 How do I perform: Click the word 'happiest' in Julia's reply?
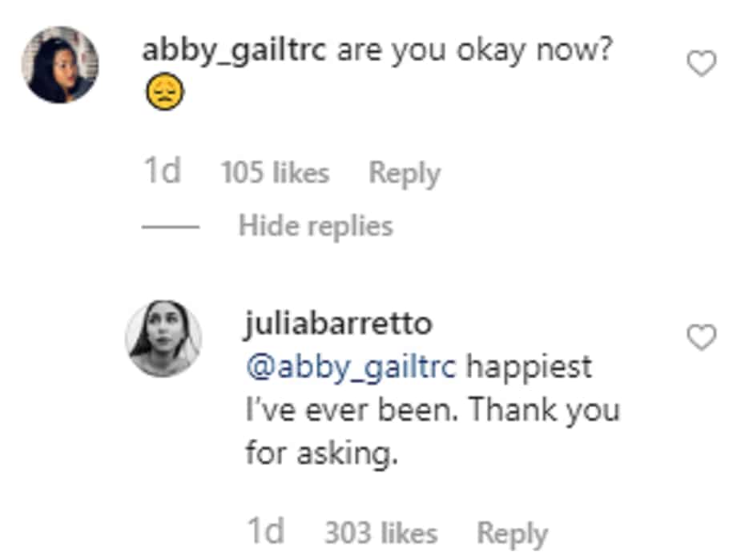tap(529, 367)
